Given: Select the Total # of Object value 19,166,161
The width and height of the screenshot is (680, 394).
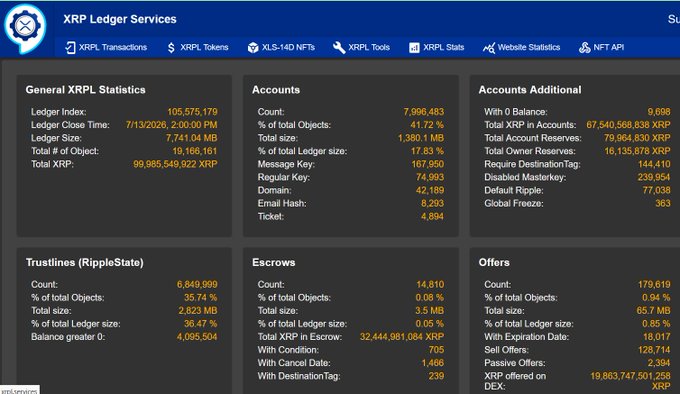Looking at the screenshot, I should (x=195, y=151).
